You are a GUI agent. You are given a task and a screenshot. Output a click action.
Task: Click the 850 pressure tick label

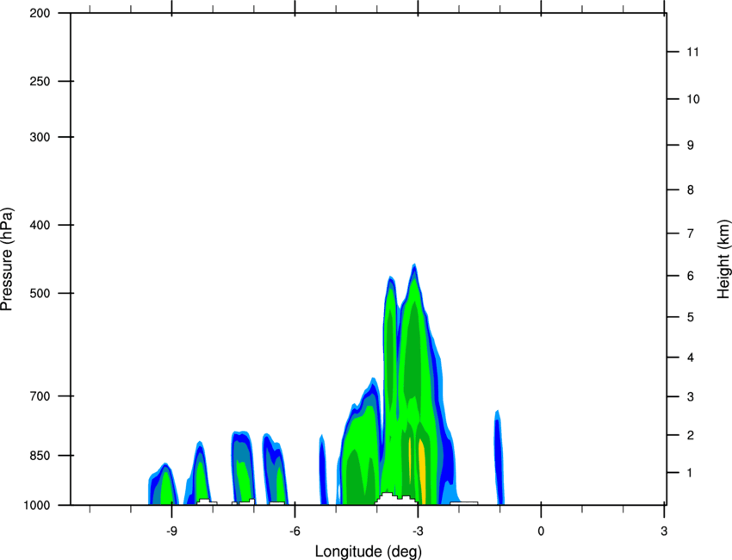[40, 456]
